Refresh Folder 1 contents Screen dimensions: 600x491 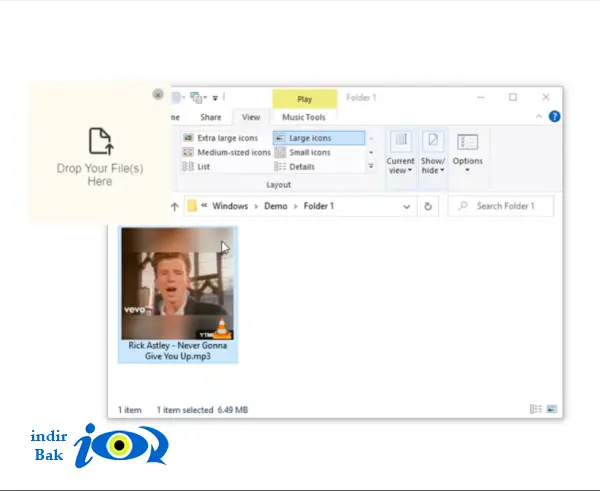point(428,207)
